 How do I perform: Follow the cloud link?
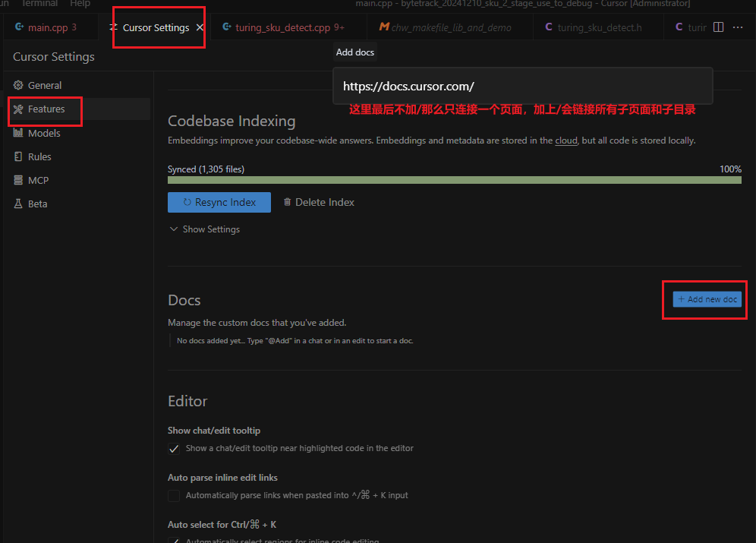coord(566,140)
